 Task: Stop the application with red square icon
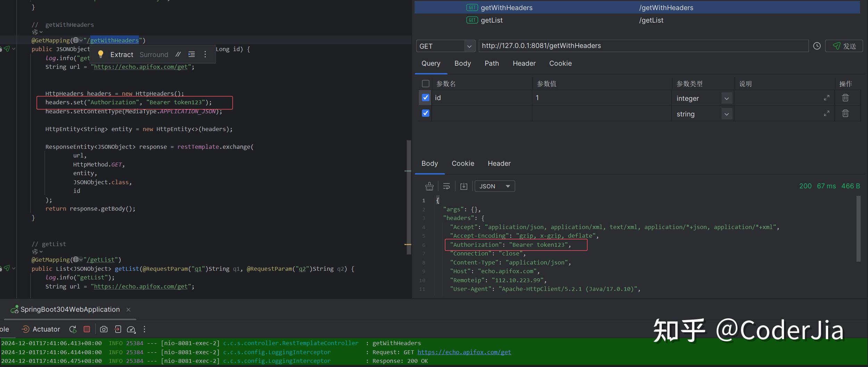click(x=87, y=329)
